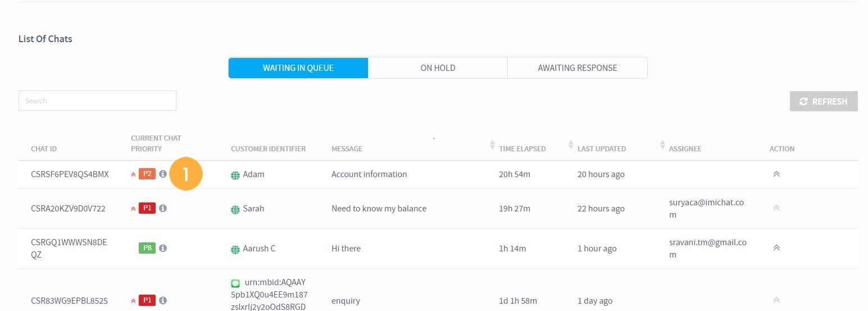Click time elapsed '1d 1h 58m'

[519, 301]
